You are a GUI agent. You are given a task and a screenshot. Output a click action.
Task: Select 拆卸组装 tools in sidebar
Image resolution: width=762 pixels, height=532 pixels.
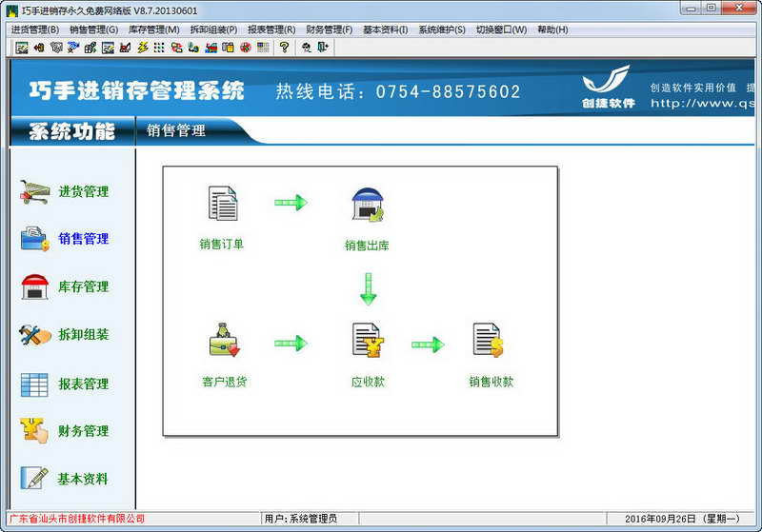[35, 334]
